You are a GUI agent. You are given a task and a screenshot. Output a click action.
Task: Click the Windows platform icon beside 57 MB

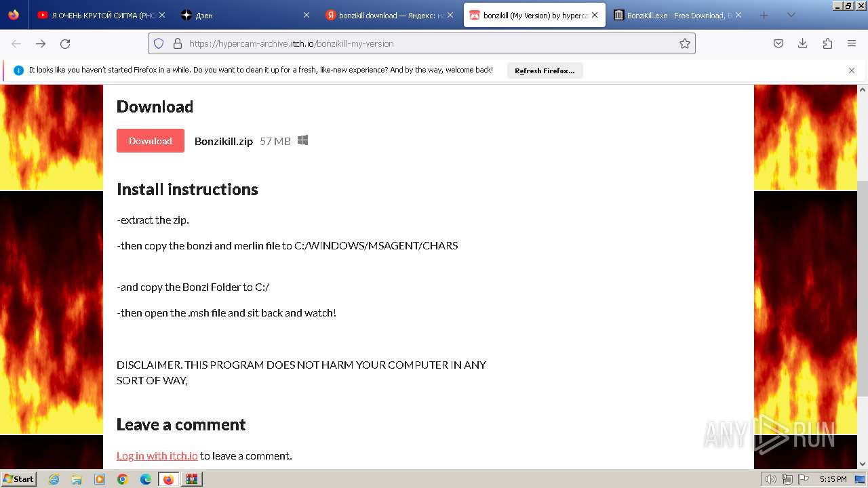[302, 140]
